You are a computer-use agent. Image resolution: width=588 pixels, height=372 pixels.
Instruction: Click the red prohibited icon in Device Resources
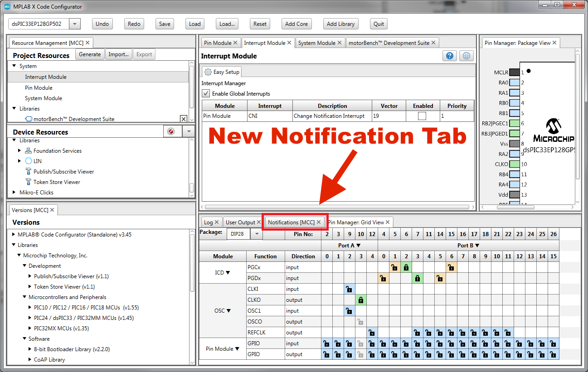(x=171, y=131)
